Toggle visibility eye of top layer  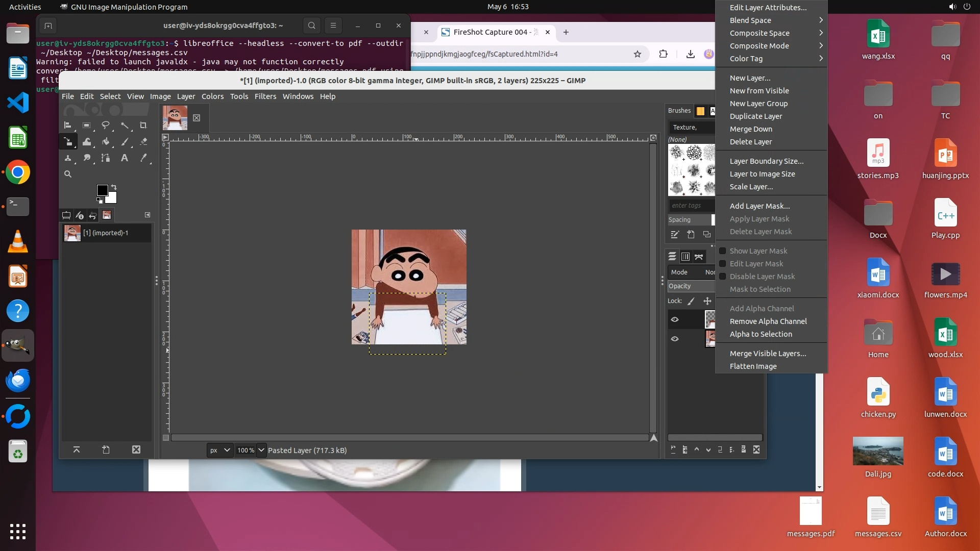pos(675,319)
